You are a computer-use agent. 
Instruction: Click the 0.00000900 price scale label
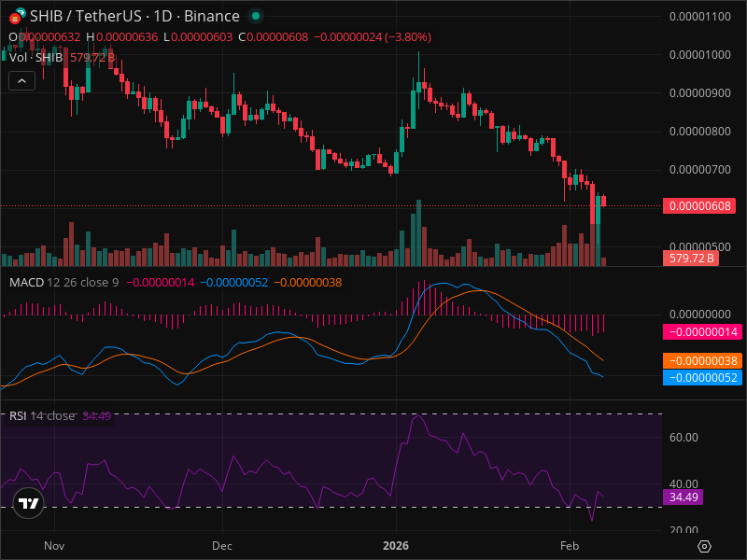(x=699, y=92)
